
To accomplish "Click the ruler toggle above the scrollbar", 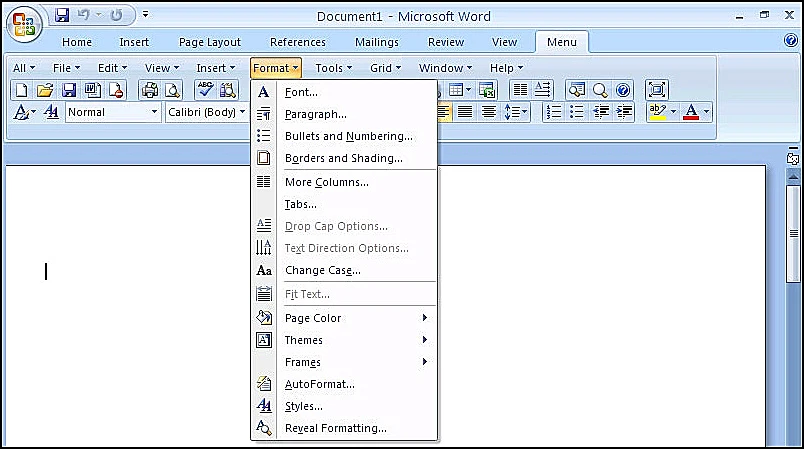I will pos(793,157).
